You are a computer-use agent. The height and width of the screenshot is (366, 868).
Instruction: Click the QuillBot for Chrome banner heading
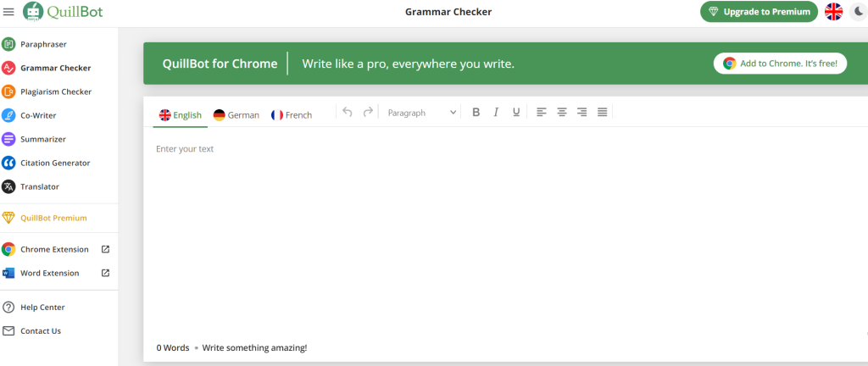(220, 64)
